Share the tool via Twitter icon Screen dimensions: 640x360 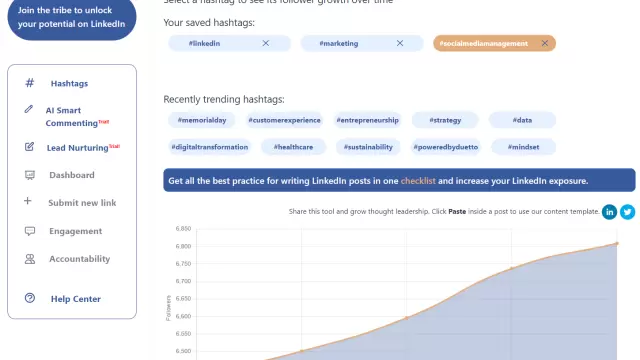click(628, 212)
